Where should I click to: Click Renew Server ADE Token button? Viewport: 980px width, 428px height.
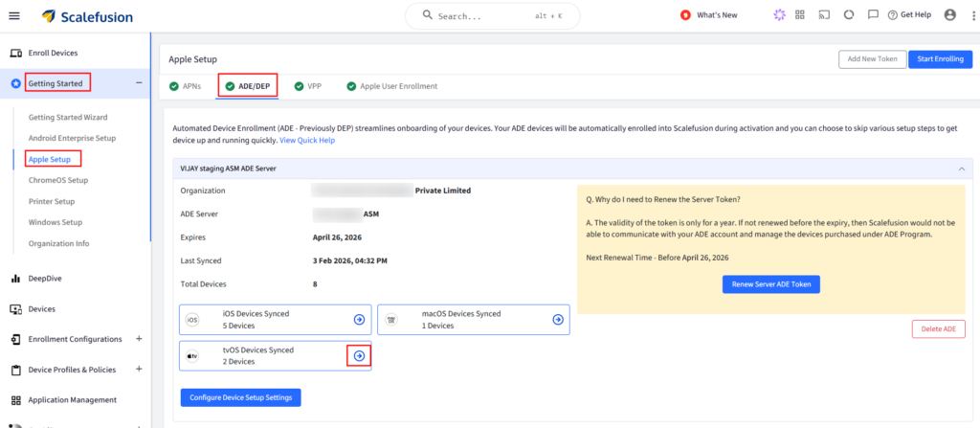click(x=770, y=284)
